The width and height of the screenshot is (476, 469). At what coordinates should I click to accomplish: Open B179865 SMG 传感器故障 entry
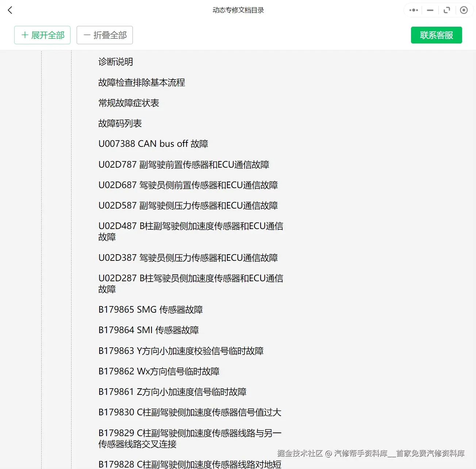(x=151, y=310)
